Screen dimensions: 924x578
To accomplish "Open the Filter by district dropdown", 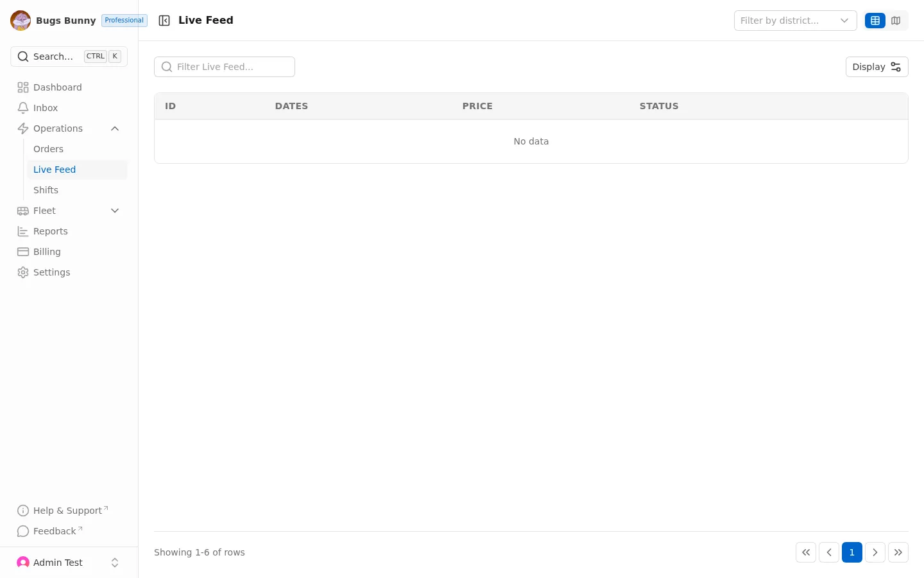I will coord(796,21).
